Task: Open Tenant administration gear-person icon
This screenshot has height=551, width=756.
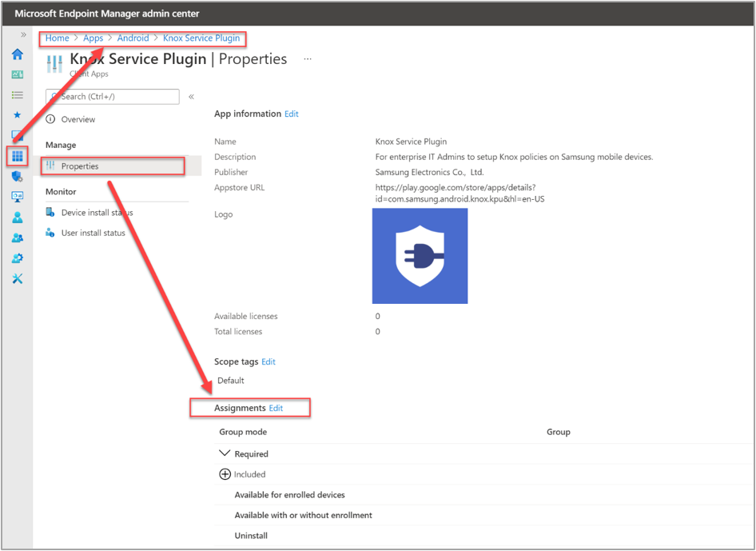Action: [x=18, y=258]
